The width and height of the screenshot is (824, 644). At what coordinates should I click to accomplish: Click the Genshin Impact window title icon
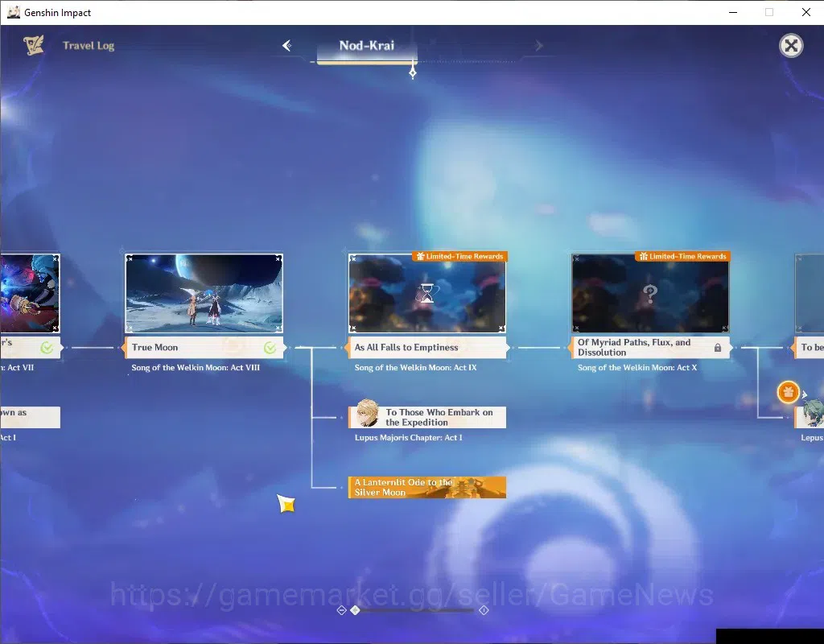tap(13, 12)
